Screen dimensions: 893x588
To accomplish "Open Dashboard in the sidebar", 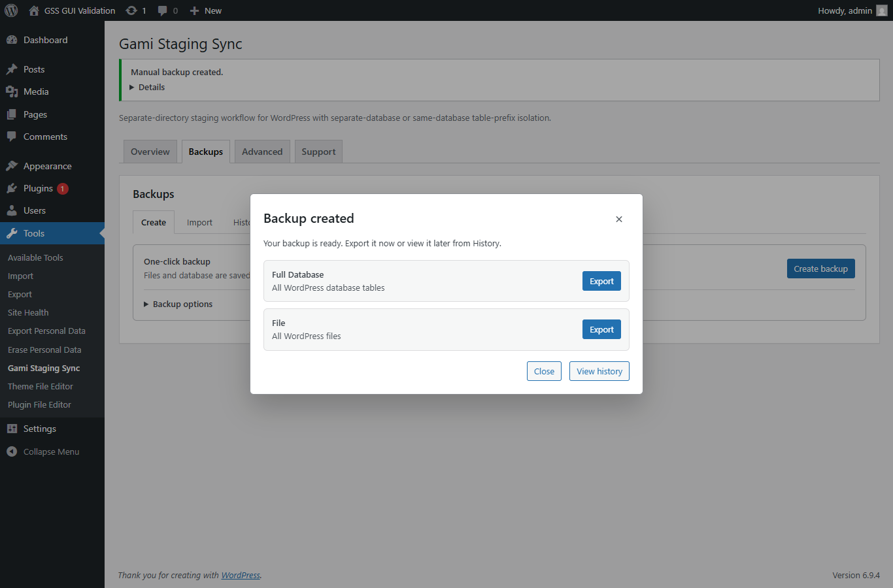I will (46, 40).
